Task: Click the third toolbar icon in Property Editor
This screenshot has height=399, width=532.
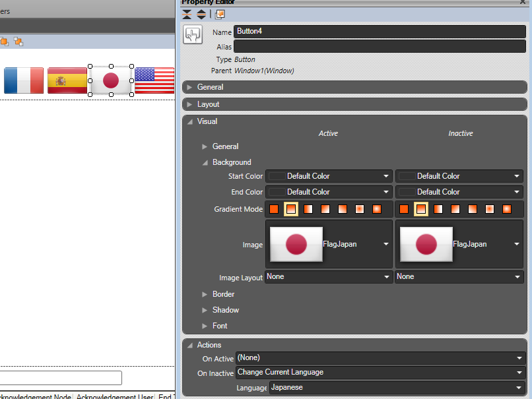Action: click(x=220, y=14)
